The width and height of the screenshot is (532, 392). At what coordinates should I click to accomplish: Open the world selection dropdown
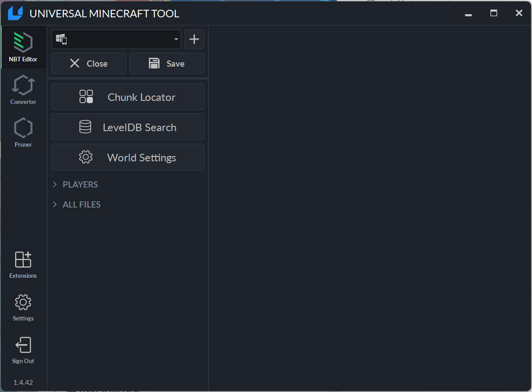coord(116,40)
